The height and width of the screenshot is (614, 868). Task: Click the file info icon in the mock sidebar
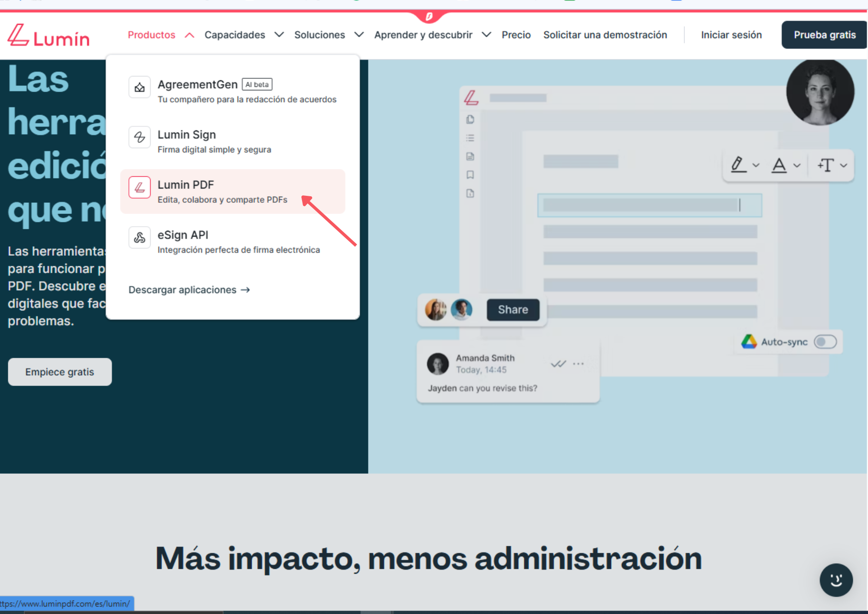(470, 194)
